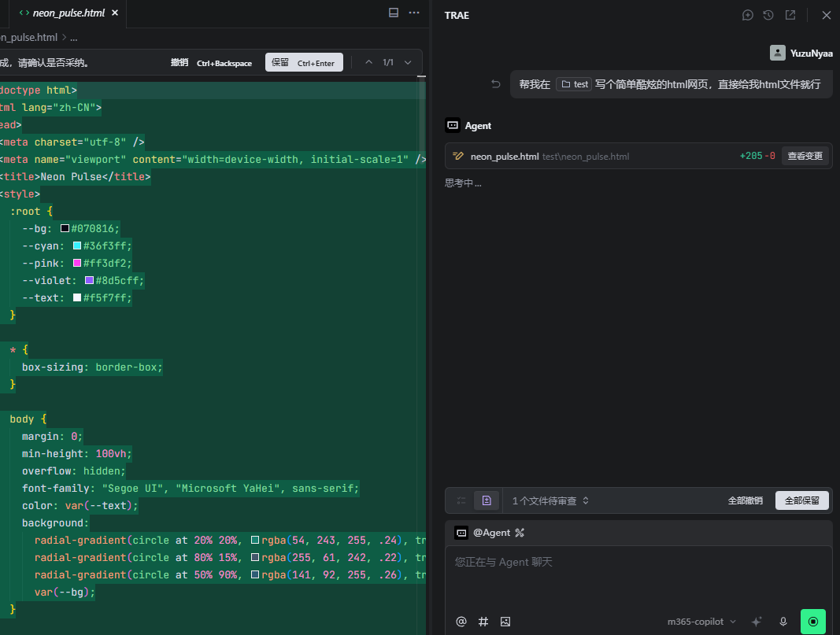Open the TRAE chat history icon
840x635 pixels.
click(x=768, y=15)
